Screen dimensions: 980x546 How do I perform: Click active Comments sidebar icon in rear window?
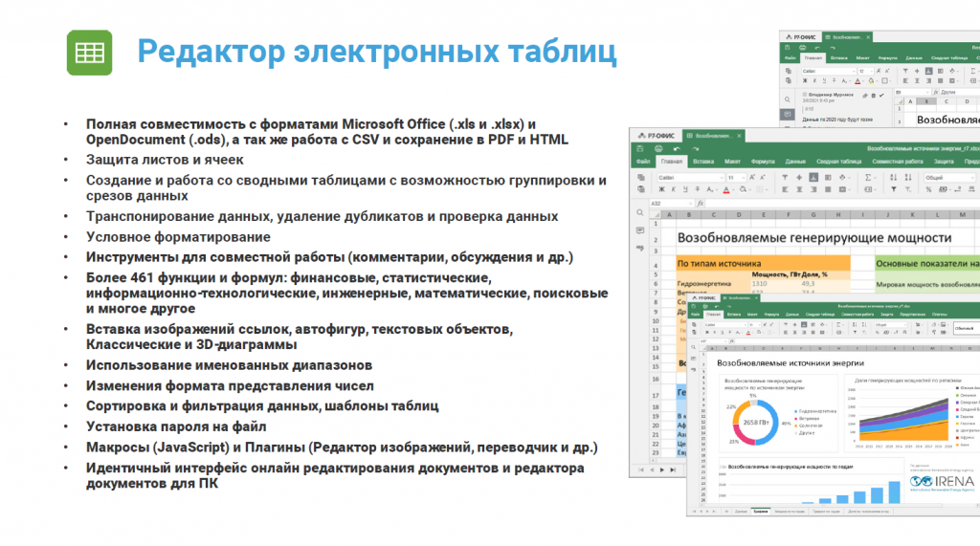coord(787,115)
